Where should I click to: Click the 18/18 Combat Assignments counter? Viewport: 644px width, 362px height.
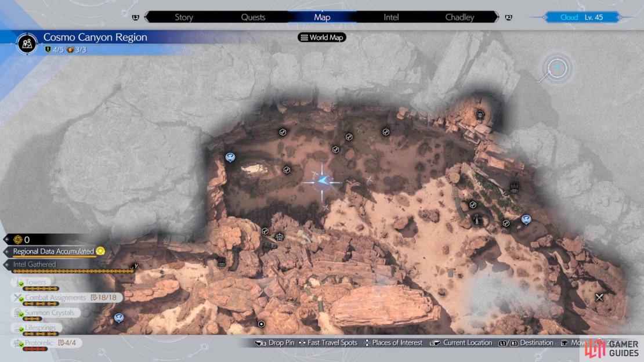click(x=103, y=297)
